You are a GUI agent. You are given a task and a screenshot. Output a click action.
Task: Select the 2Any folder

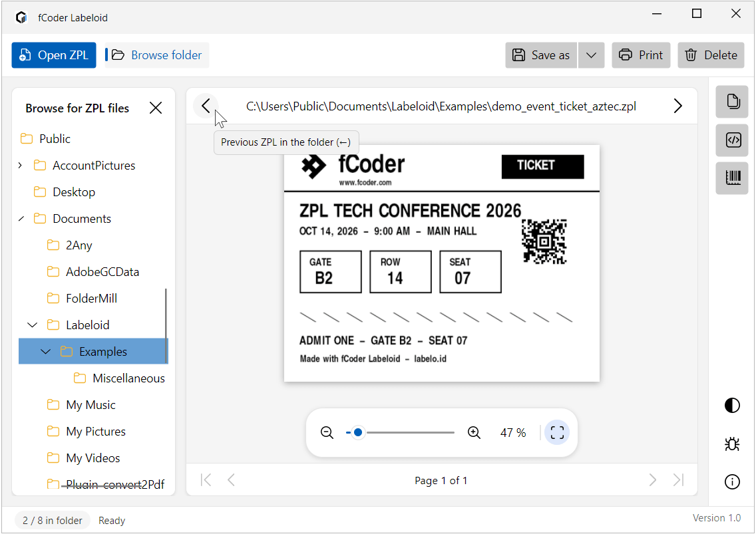point(79,245)
